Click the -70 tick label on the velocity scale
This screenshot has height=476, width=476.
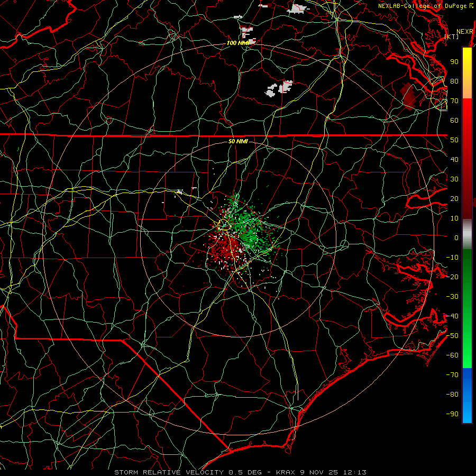452,375
